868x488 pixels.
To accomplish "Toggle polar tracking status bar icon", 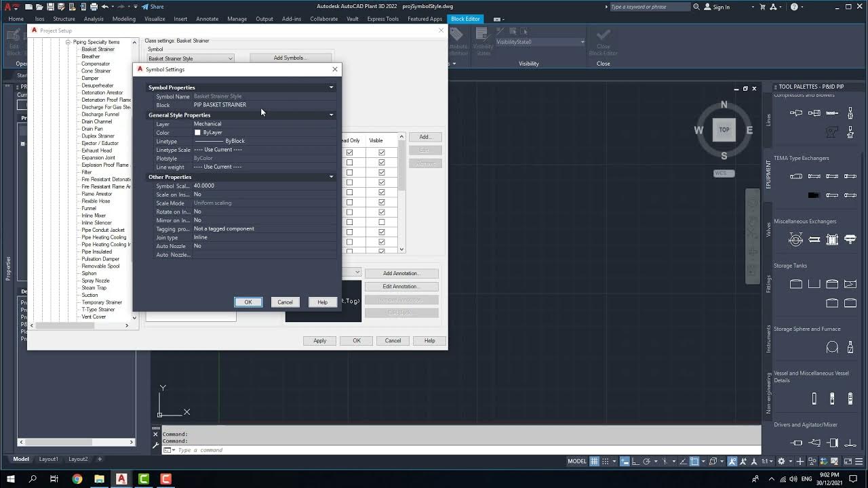I will (x=646, y=462).
